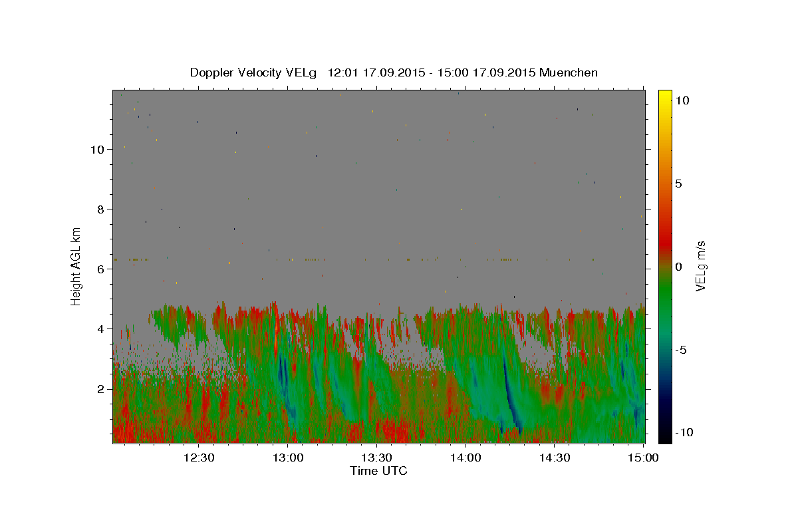Click the colorbar value 0 label
Screen dimensions: 798x532
point(679,266)
